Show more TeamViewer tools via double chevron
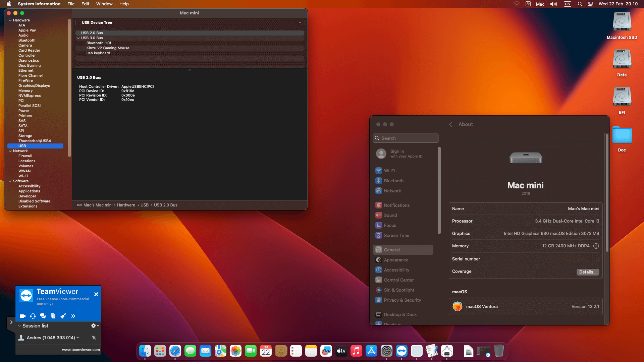Screen dimensions: 644x362 tap(73, 316)
